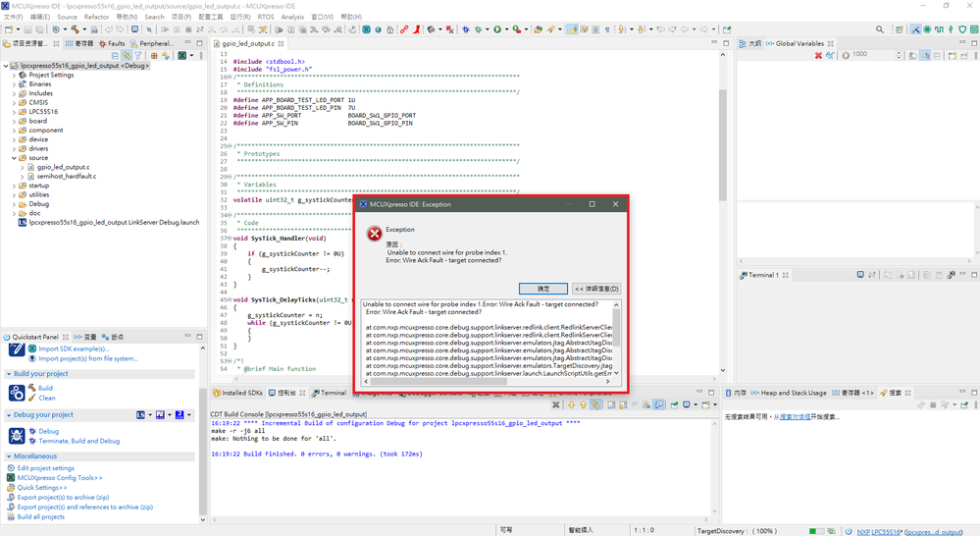
Task: Switch to the Installed SDKs tab
Action: [238, 393]
